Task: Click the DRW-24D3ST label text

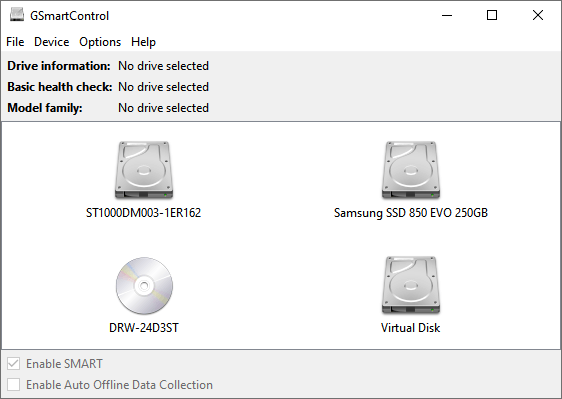Action: 144,328
